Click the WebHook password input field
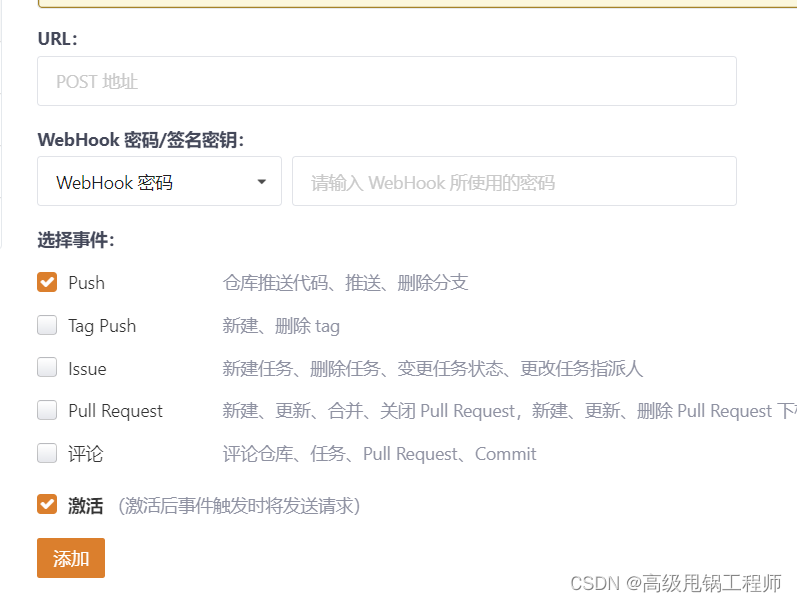 pyautogui.click(x=514, y=181)
